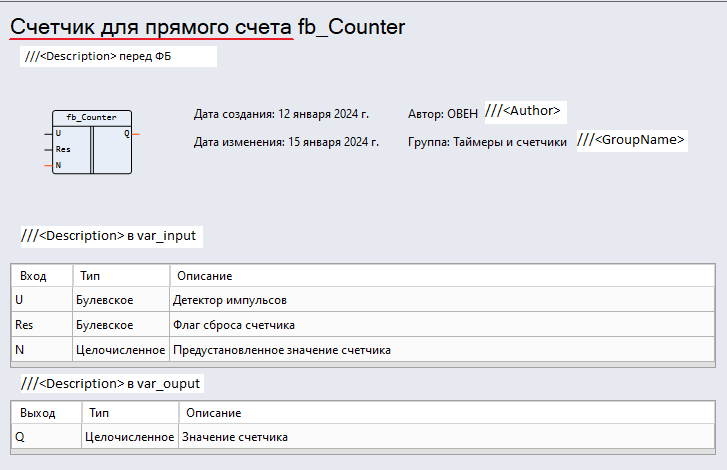Click the '///<Description> перед ФБ' annotation

pyautogui.click(x=99, y=57)
